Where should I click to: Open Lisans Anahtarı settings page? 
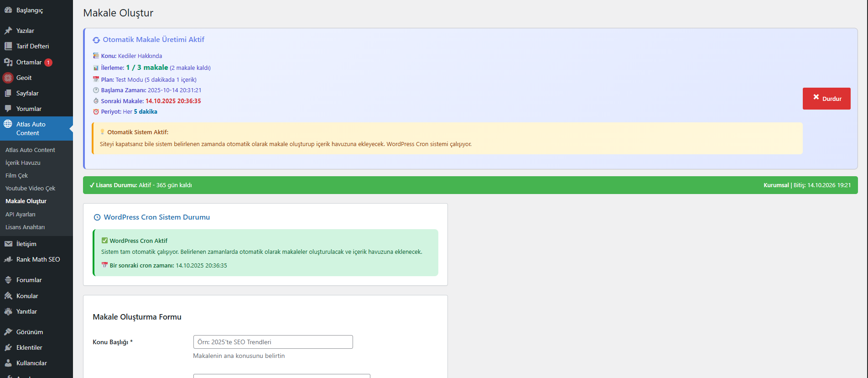coord(25,227)
